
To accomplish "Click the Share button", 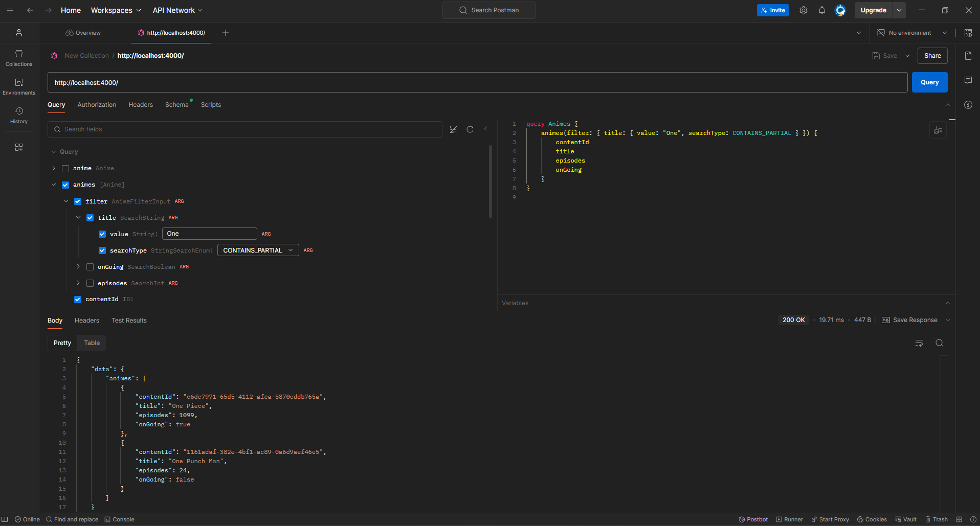I will 932,56.
